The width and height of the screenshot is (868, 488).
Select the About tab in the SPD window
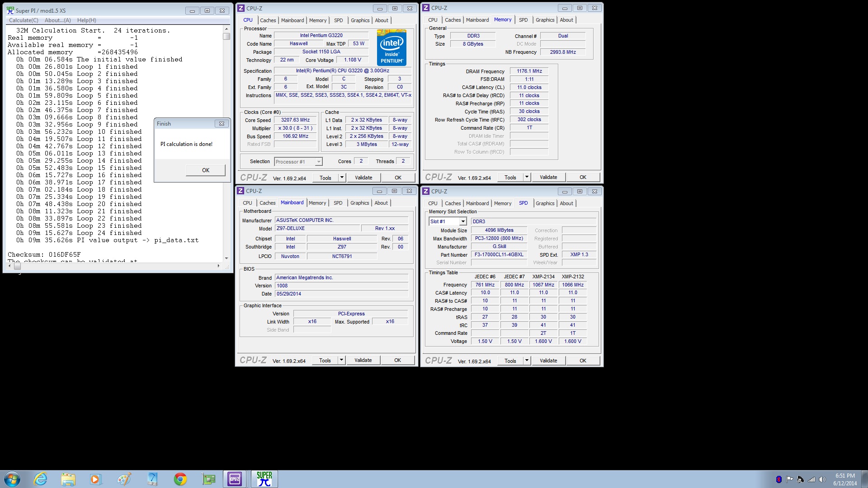point(566,203)
